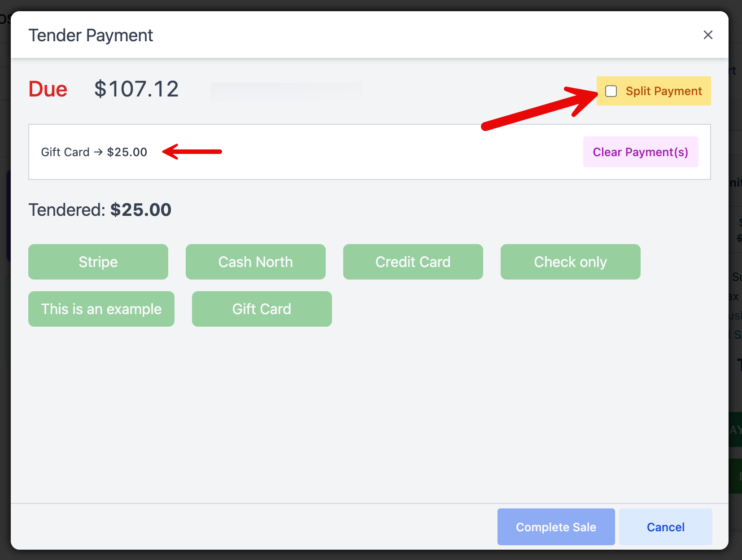The image size is (742, 560).
Task: Enable the Split Payment checkbox
Action: click(x=611, y=91)
